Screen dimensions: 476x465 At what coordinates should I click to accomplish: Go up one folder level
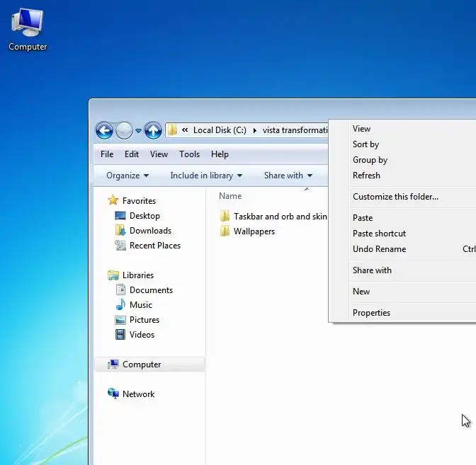pos(153,130)
